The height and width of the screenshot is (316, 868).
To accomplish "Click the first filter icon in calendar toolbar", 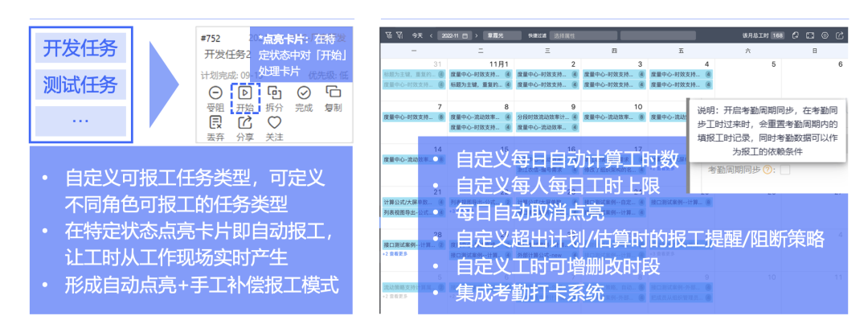I will [389, 35].
